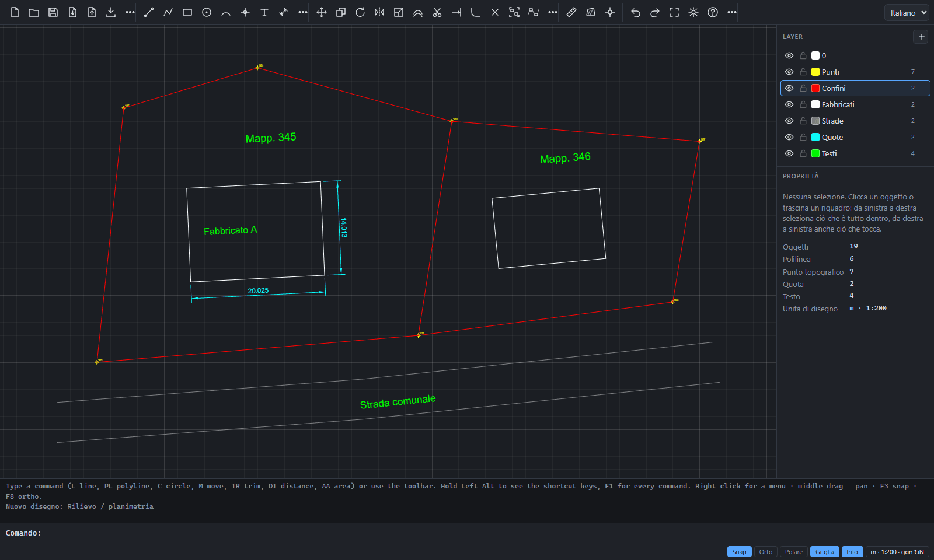Toggle light theme with the sun icon
The image size is (934, 560).
[x=693, y=12]
